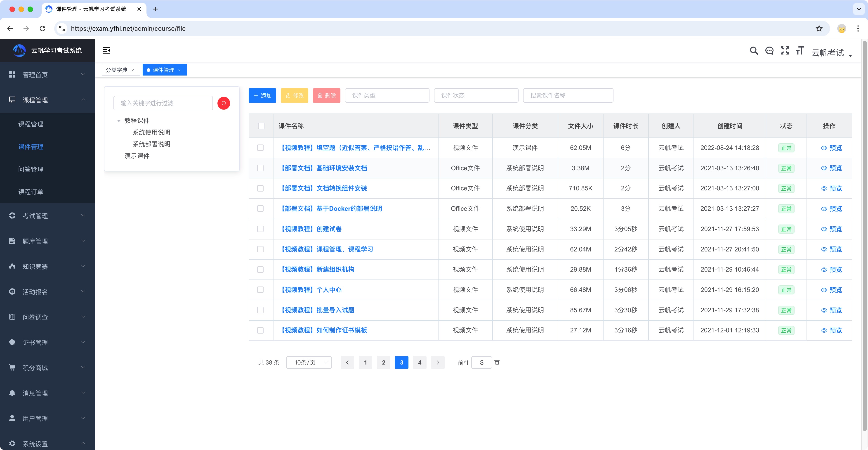Toggle the select-all header checkbox
Image resolution: width=868 pixels, height=450 pixels.
coord(261,126)
